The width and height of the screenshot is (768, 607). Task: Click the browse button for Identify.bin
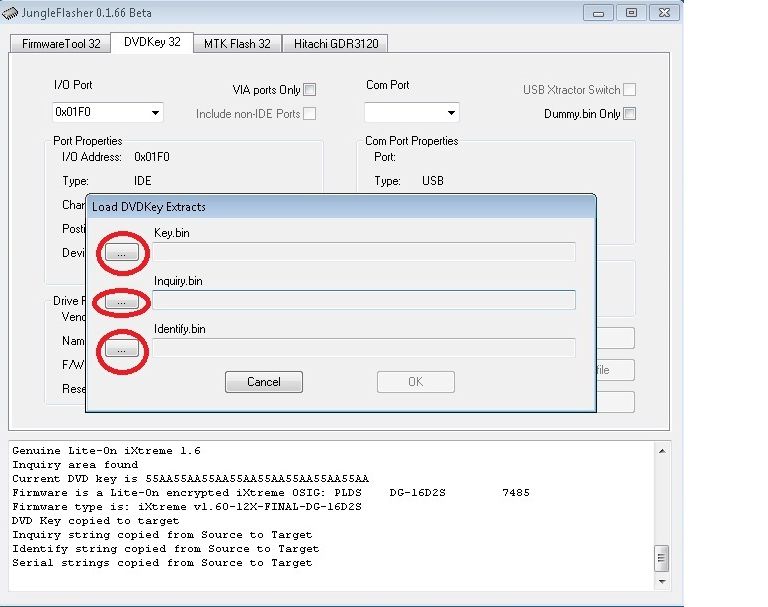[121, 349]
